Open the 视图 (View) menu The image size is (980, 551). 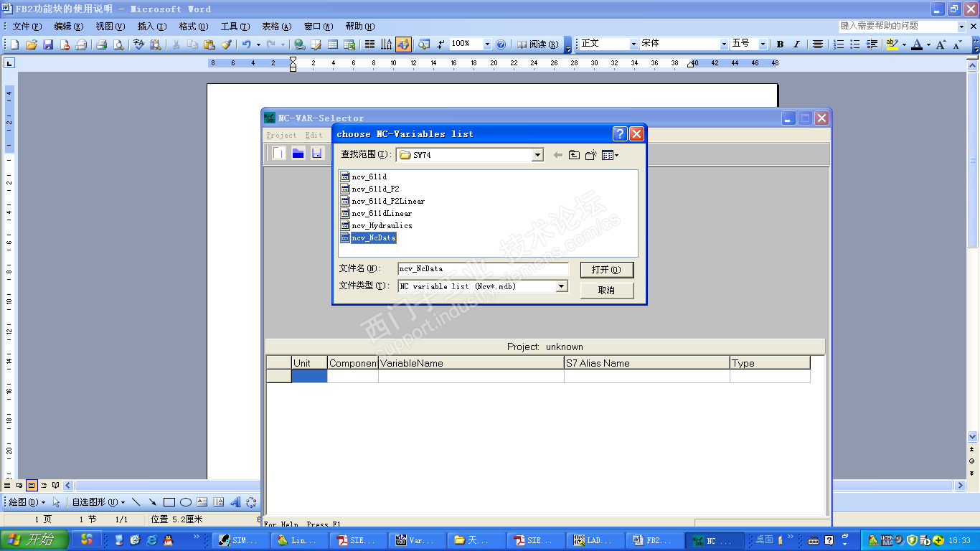[x=110, y=27]
